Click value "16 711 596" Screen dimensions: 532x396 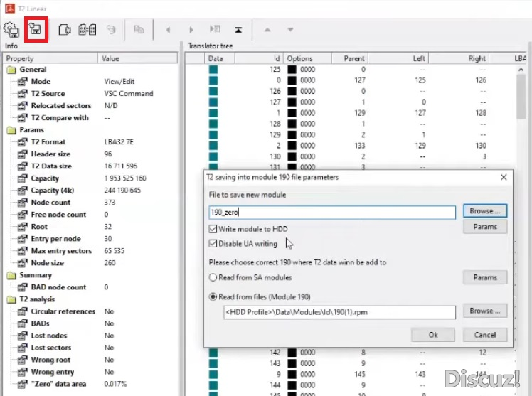pyautogui.click(x=121, y=166)
